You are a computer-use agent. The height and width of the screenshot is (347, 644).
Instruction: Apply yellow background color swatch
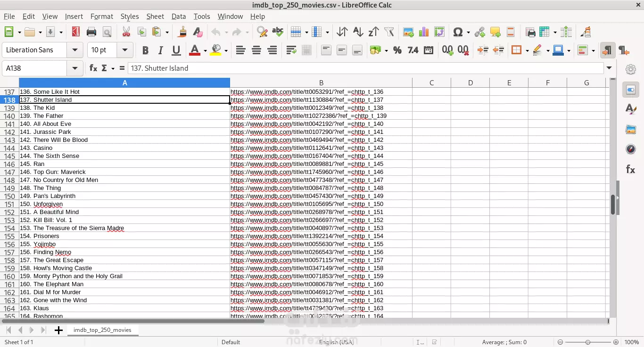coord(215,50)
